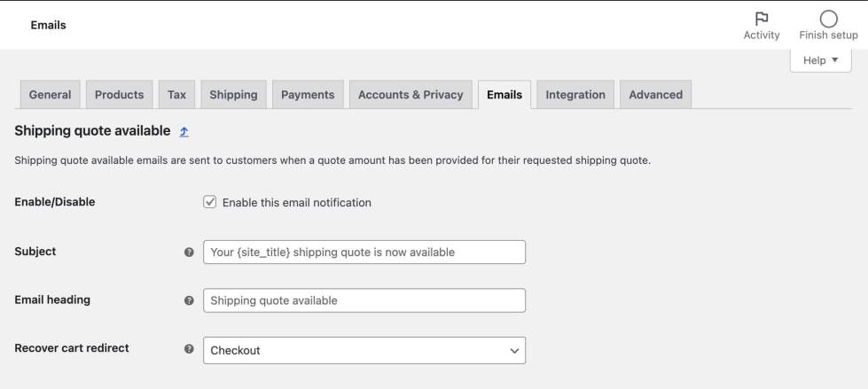Switch to Accounts & Privacy tab
The width and height of the screenshot is (868, 389).
tap(411, 95)
